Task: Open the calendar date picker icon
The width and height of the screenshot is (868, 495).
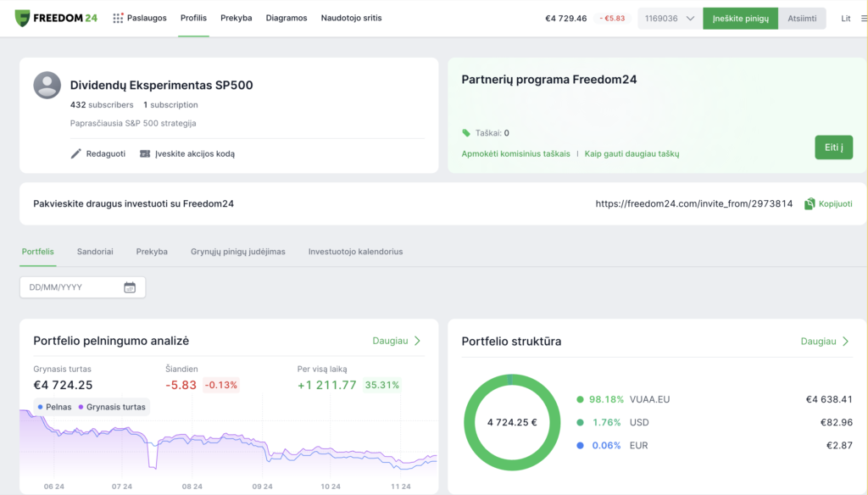Action: pos(130,287)
